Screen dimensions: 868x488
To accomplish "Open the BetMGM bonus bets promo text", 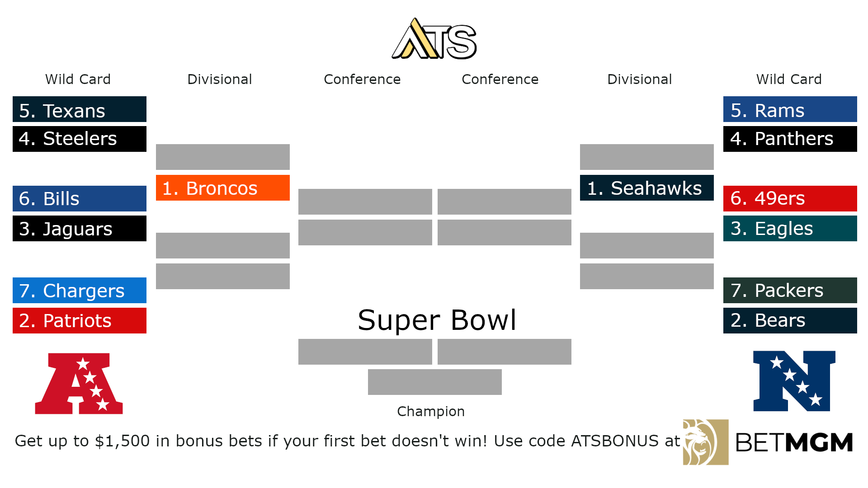I will (x=347, y=441).
